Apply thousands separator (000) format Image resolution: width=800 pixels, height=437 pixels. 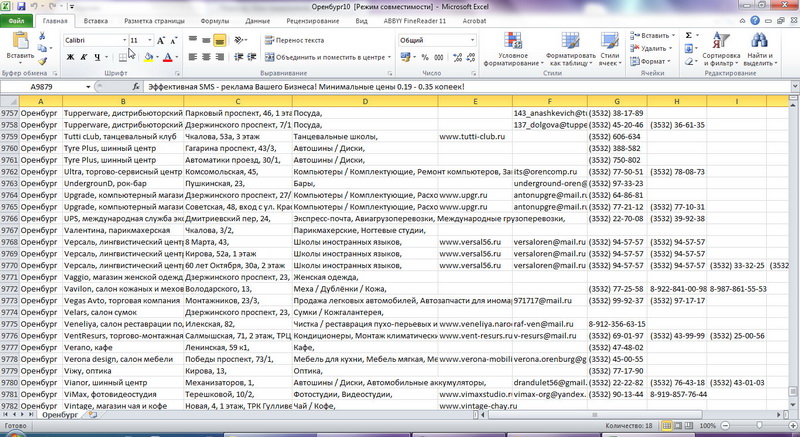[x=439, y=57]
